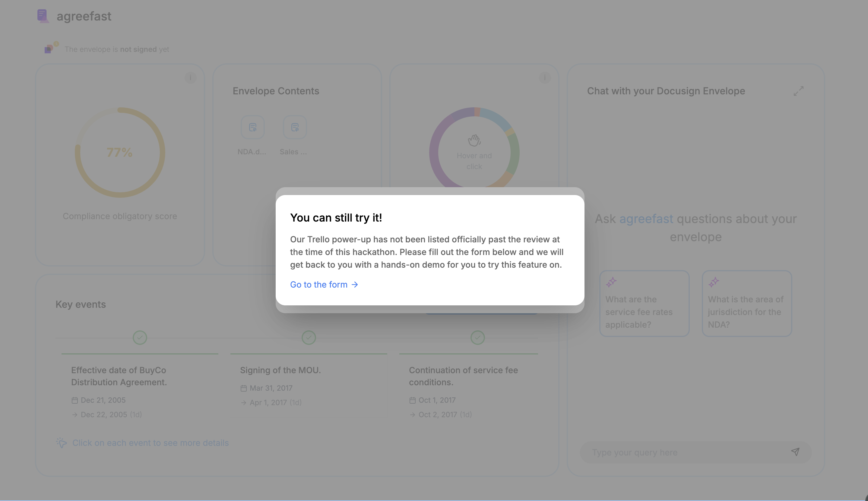
Task: Click the 77% compliance score ring
Action: [x=119, y=153]
